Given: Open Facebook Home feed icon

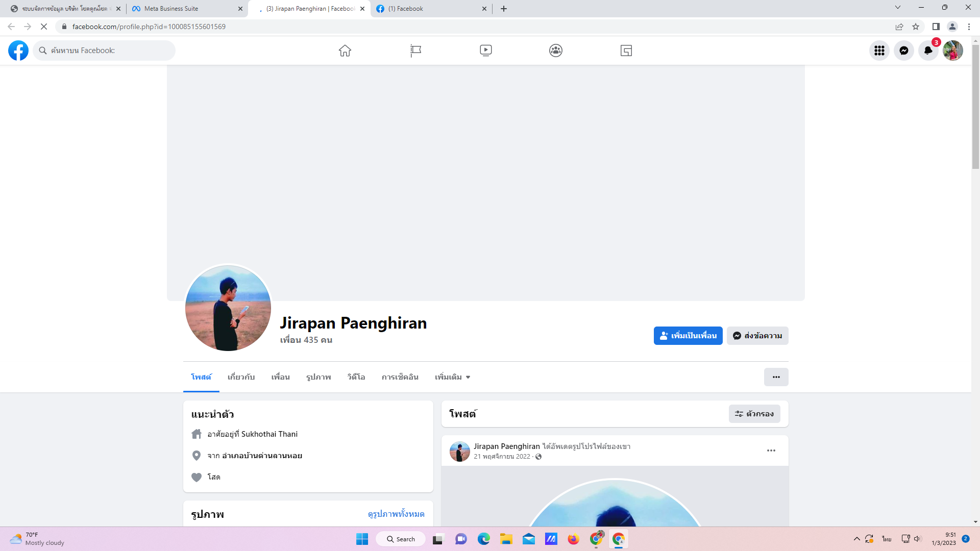Looking at the screenshot, I should point(345,51).
